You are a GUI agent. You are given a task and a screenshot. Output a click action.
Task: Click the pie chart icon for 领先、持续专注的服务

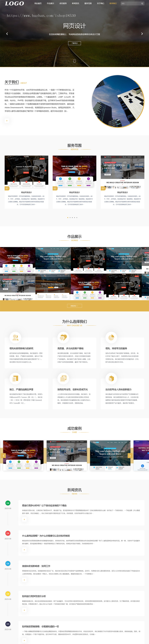[x=111, y=338]
